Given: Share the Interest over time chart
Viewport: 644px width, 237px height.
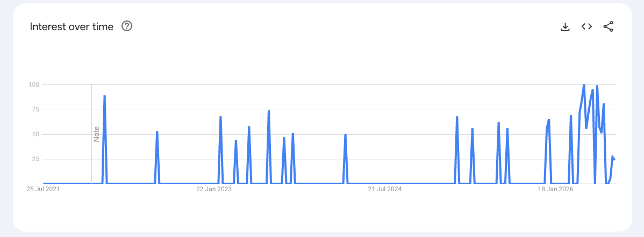Looking at the screenshot, I should click(x=609, y=27).
